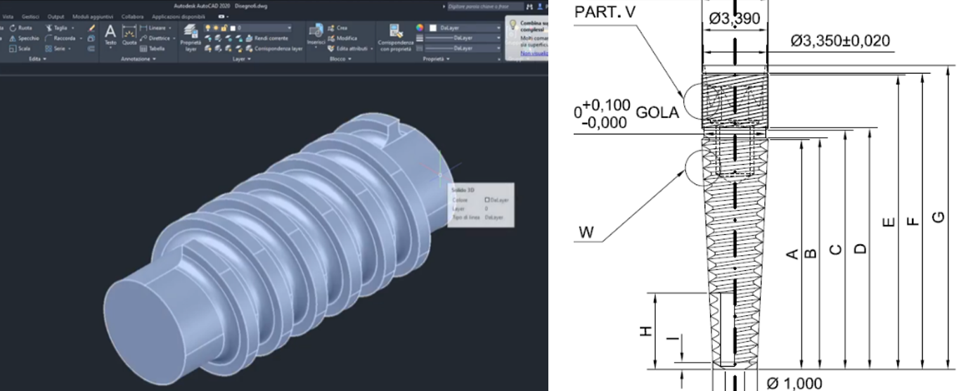The height and width of the screenshot is (391, 980).
Task: Click the Quota dimension tool
Action: coord(129,35)
